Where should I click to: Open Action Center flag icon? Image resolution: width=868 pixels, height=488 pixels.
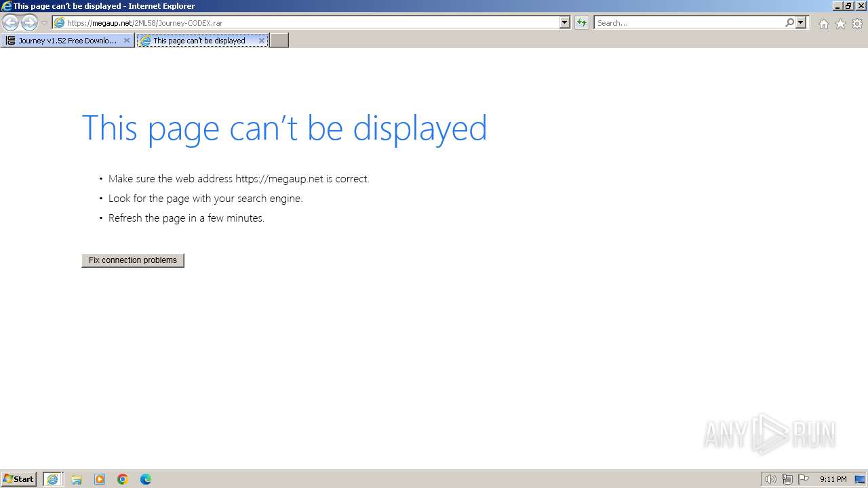[804, 479]
